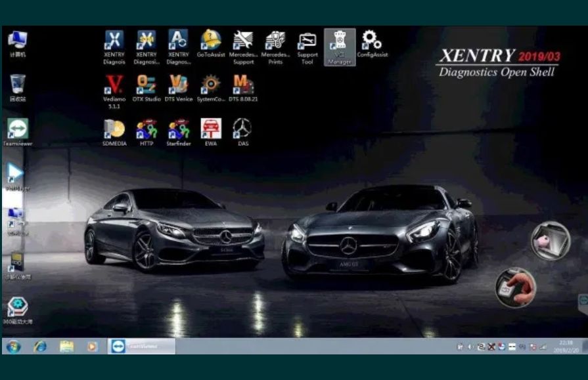Open the HTTP desktop shortcut
Viewport: 588px width, 380px height.
coord(147,133)
